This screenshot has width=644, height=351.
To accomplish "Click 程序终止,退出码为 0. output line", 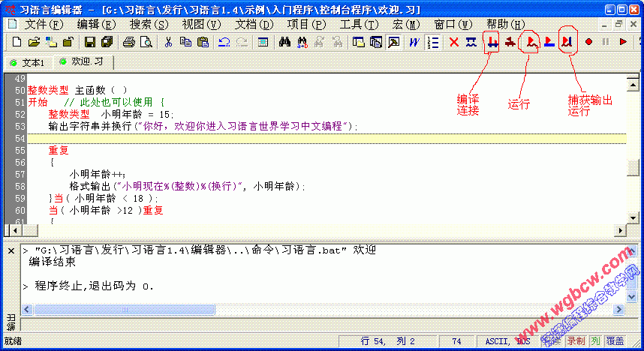I will coord(94,286).
